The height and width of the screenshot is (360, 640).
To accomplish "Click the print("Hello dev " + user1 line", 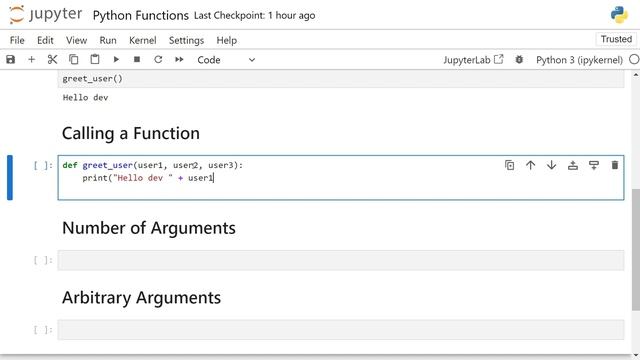I will (x=148, y=178).
